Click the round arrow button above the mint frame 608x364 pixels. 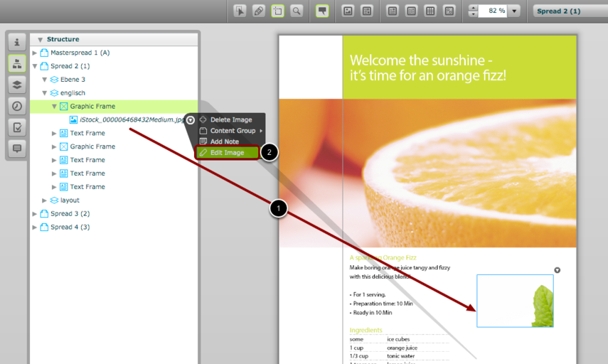[558, 270]
